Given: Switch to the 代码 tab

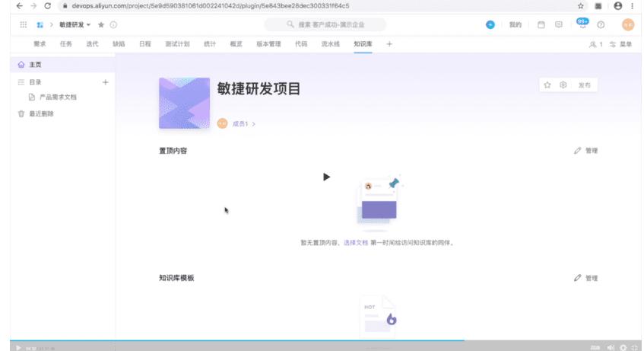Looking at the screenshot, I should [301, 44].
